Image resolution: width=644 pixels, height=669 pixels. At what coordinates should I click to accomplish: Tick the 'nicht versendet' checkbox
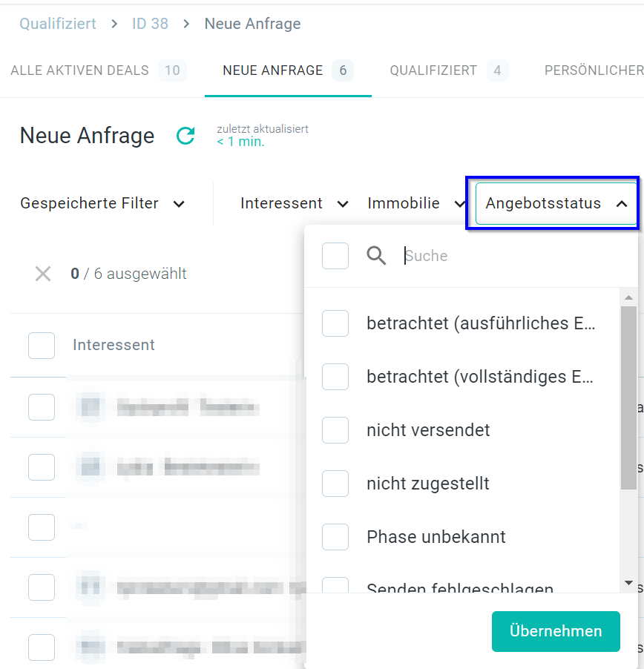[x=335, y=430]
